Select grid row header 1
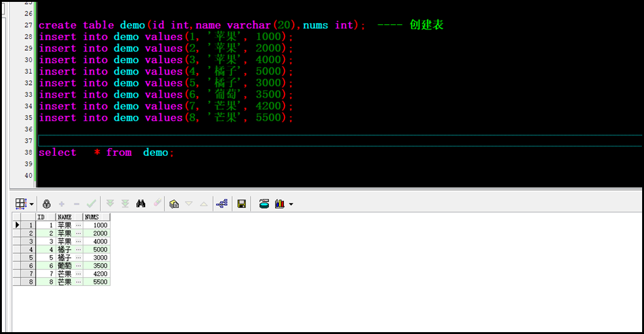644x334 pixels. [x=28, y=225]
